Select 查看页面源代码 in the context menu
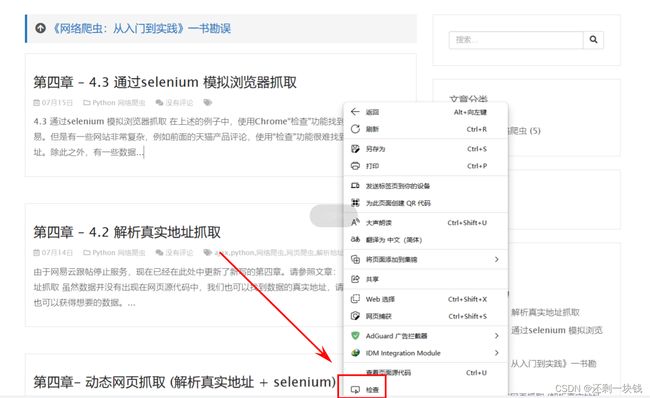This screenshot has height=398, width=650. click(426, 372)
